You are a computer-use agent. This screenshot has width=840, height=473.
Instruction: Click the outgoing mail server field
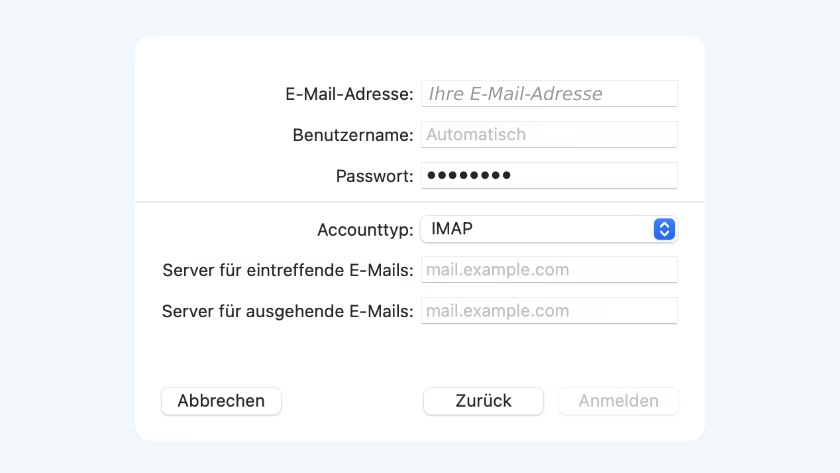pyautogui.click(x=549, y=311)
